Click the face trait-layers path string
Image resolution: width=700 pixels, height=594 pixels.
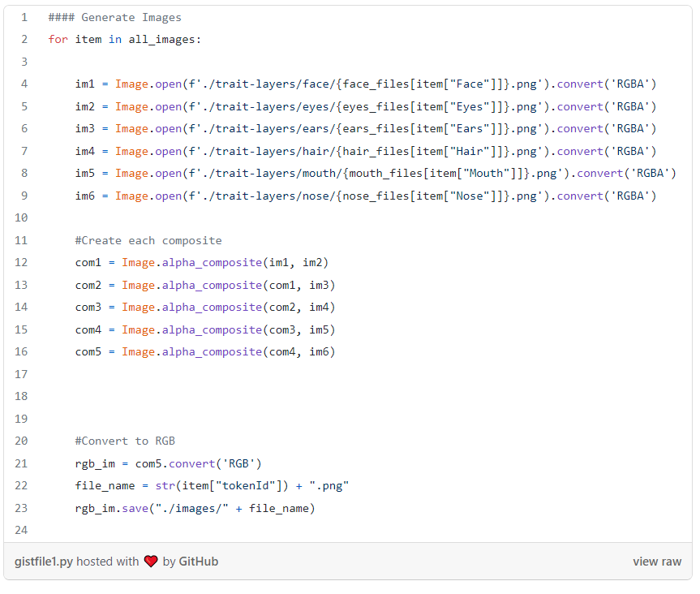click(x=366, y=84)
